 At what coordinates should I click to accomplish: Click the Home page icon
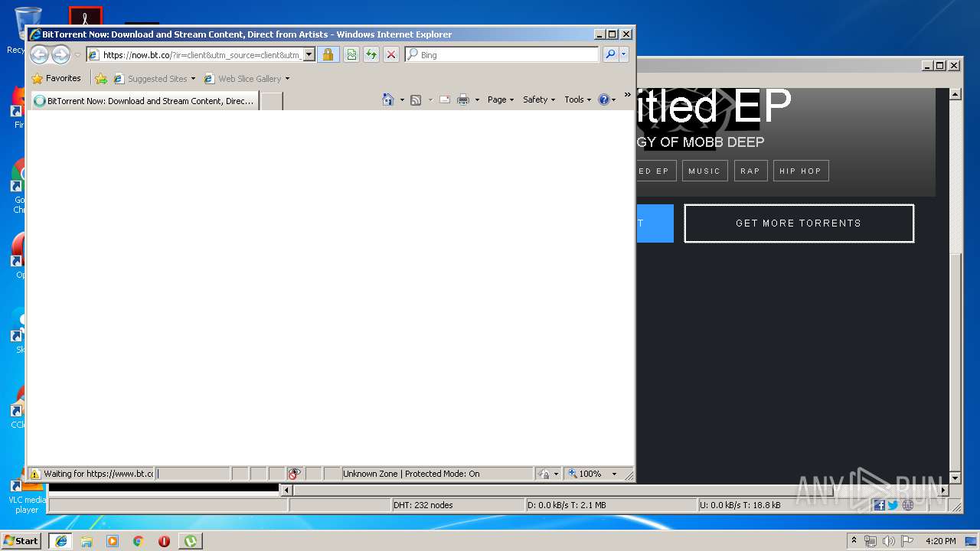[388, 99]
